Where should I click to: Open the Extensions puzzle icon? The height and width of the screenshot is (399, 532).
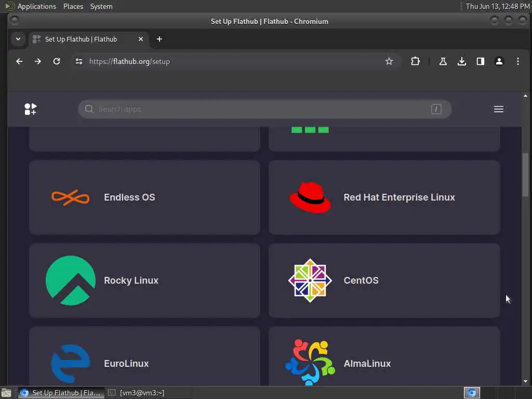click(x=415, y=61)
